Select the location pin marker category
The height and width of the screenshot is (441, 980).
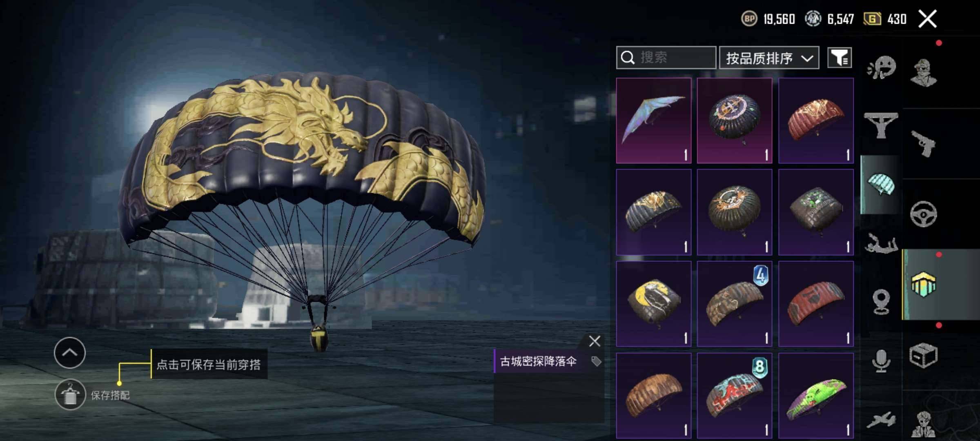(881, 302)
